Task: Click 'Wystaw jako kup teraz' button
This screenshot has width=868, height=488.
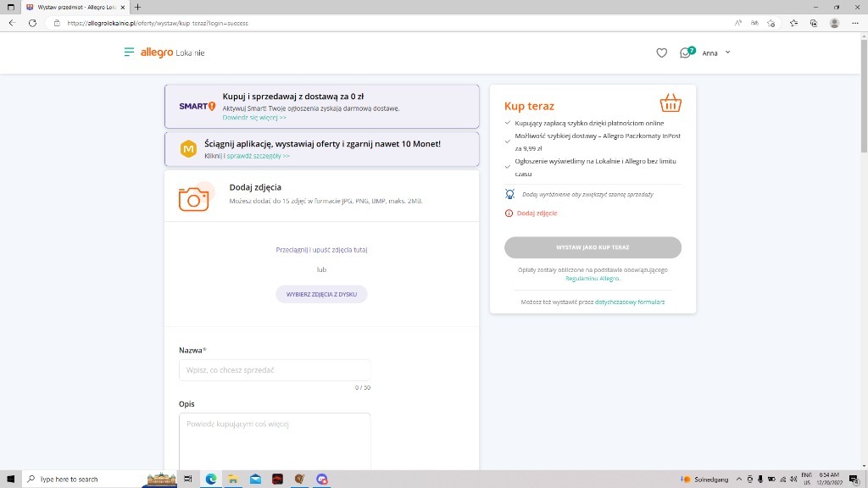Action: [593, 247]
